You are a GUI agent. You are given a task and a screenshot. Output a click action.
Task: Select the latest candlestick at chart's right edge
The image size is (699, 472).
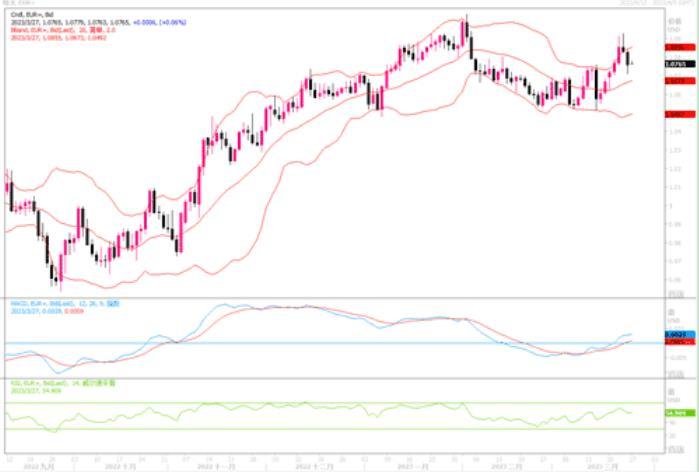click(629, 62)
